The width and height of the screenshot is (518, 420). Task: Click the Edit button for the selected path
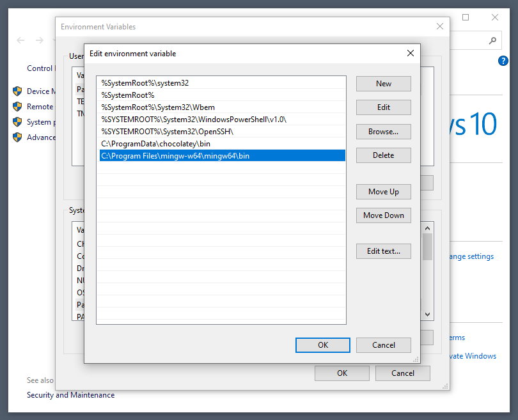pos(383,107)
